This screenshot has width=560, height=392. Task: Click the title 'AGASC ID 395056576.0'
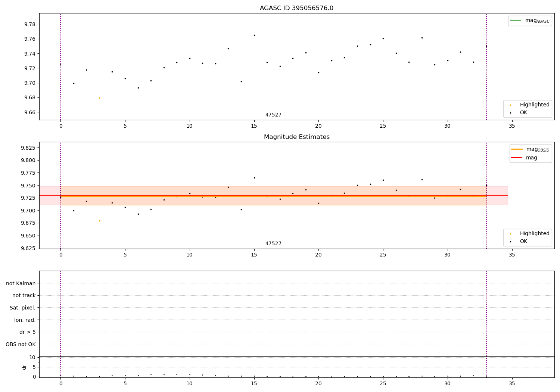tap(296, 8)
